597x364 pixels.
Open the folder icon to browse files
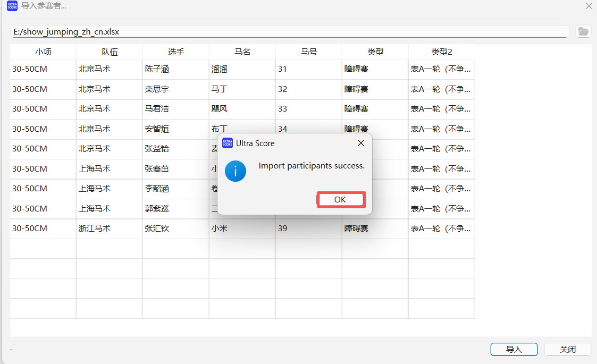pyautogui.click(x=583, y=31)
